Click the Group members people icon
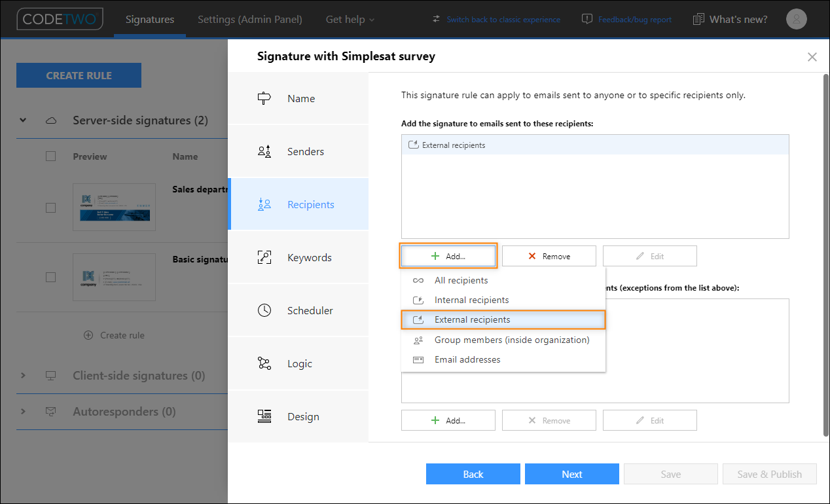Viewport: 830px width, 504px height. (x=418, y=340)
